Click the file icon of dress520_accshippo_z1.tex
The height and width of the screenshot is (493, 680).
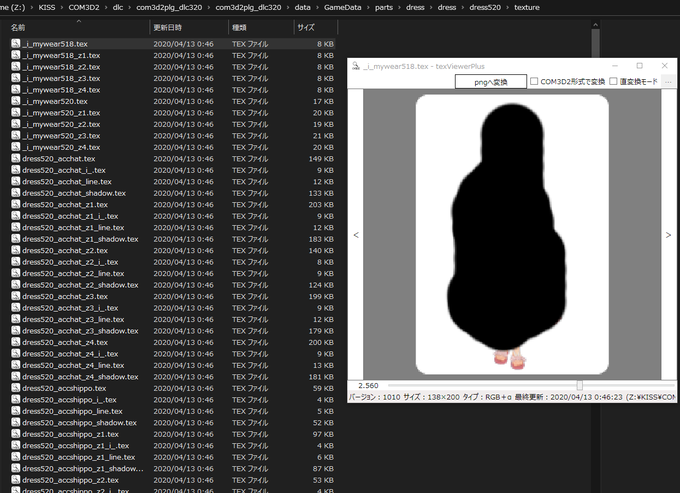16,434
